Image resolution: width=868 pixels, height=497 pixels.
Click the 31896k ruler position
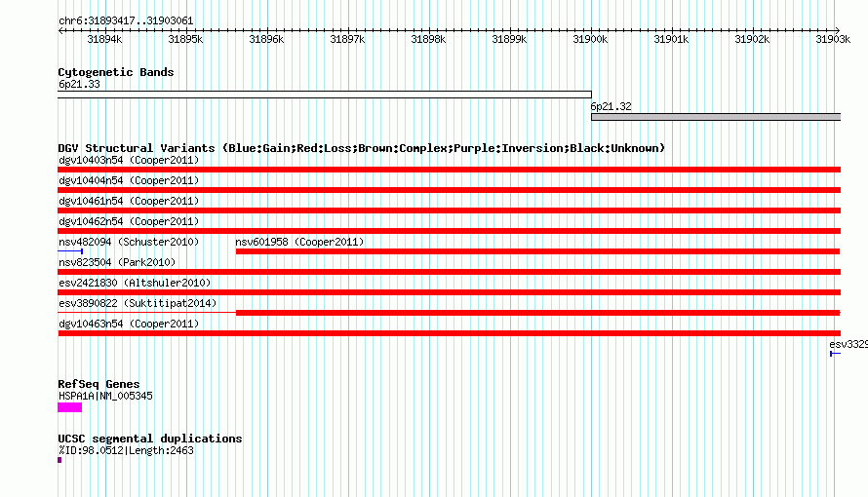[x=266, y=39]
